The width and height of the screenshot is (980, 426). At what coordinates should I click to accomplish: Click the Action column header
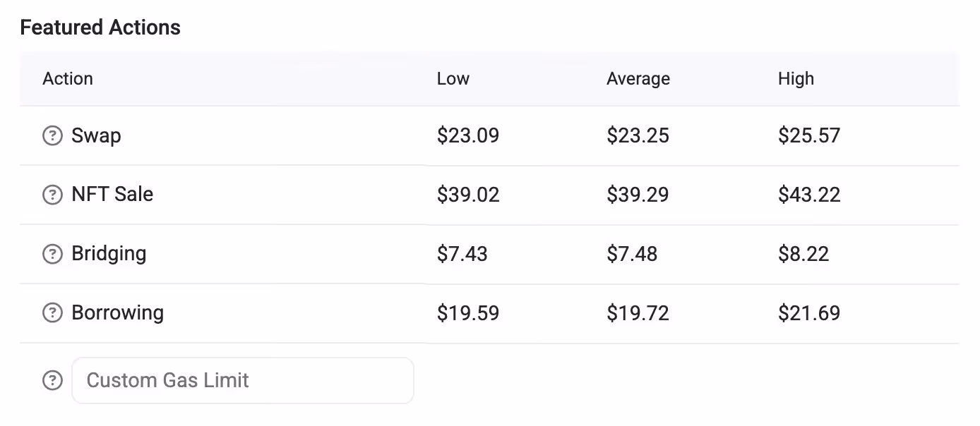(68, 79)
